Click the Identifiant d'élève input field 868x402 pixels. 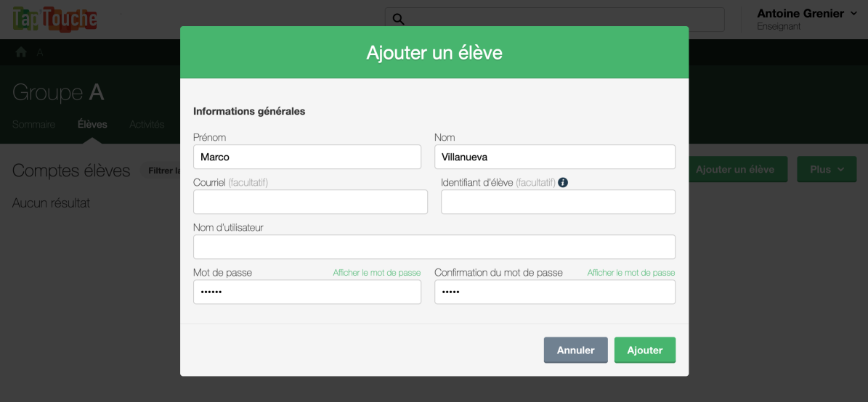pyautogui.click(x=558, y=202)
